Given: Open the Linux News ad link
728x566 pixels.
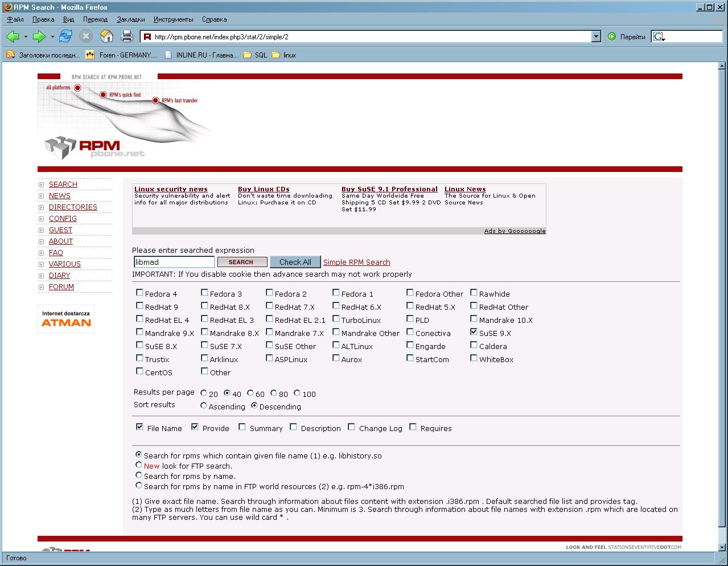Looking at the screenshot, I should [x=465, y=189].
